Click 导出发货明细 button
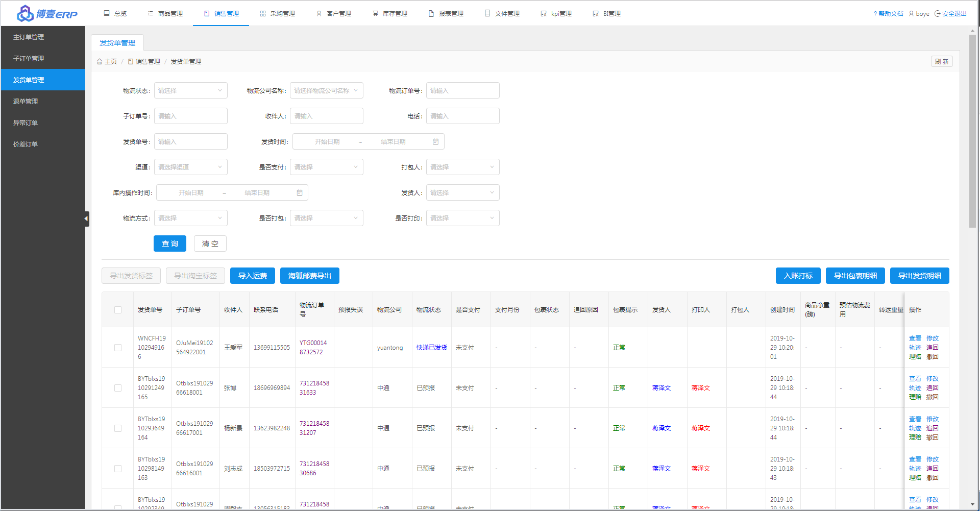The height and width of the screenshot is (511, 980). tap(920, 276)
